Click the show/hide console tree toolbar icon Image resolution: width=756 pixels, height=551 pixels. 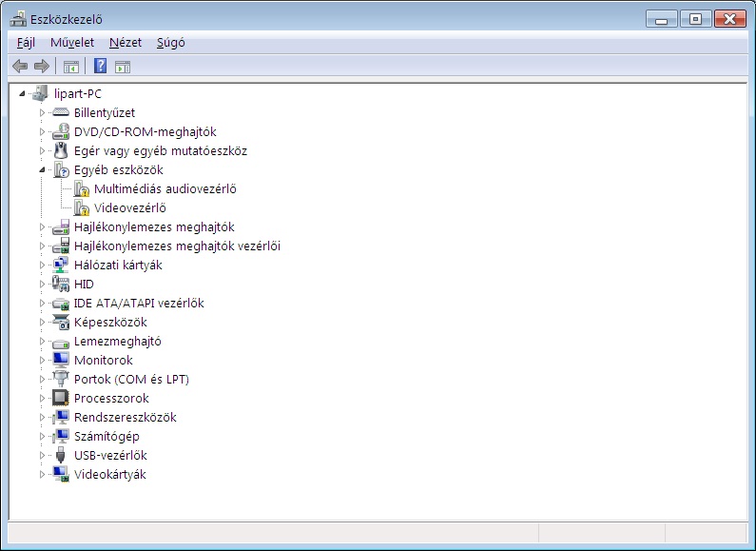tap(71, 67)
